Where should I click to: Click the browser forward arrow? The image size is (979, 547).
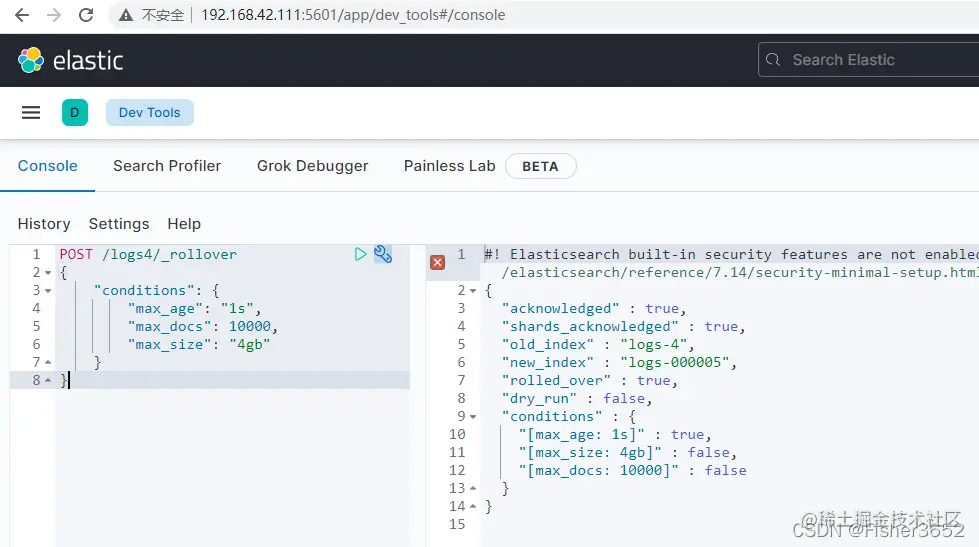[54, 15]
